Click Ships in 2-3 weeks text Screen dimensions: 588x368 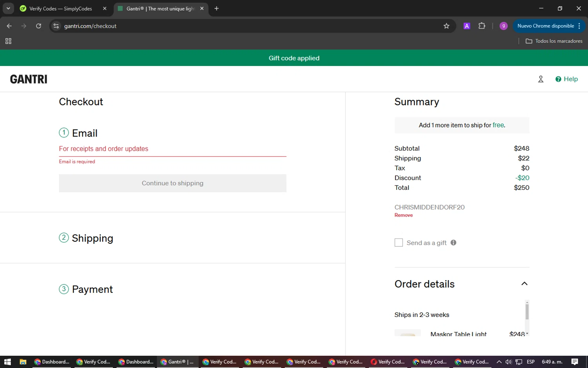pos(422,315)
